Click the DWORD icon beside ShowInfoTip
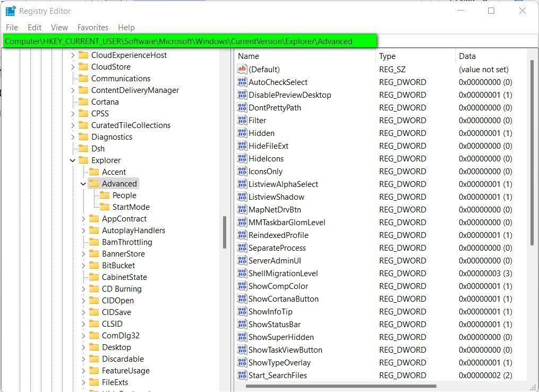Image resolution: width=539 pixels, height=392 pixels. point(242,311)
